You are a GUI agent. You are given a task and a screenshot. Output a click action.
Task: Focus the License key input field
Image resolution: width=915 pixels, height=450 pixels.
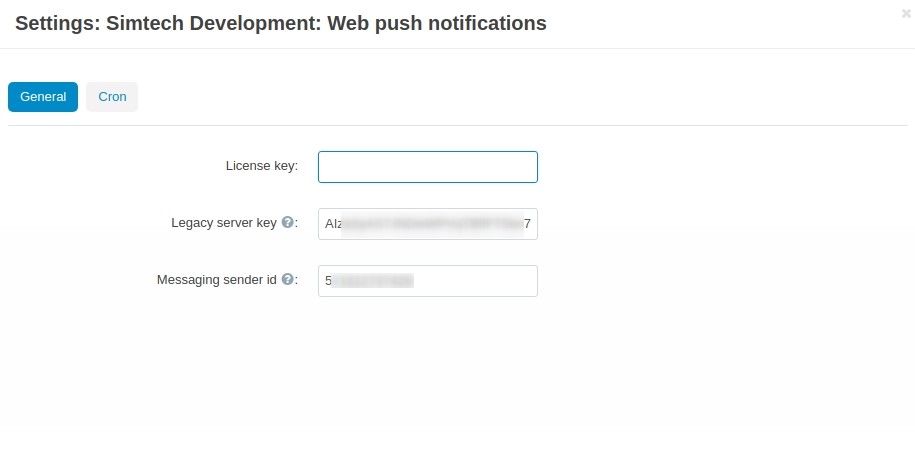tap(428, 167)
